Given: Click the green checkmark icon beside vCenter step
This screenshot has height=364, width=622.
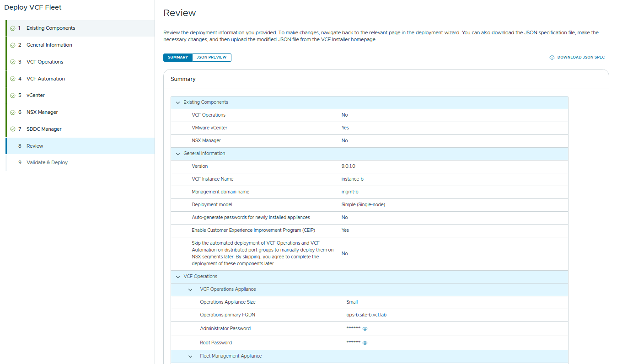Looking at the screenshot, I should click(13, 96).
